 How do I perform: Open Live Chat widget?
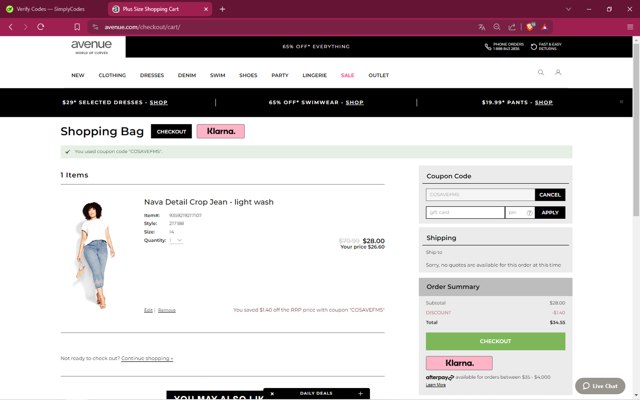click(600, 386)
